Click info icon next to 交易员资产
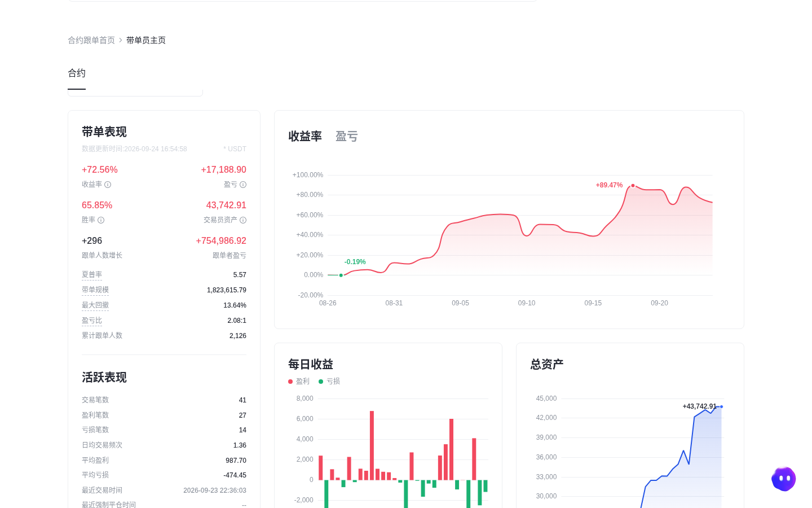812x508 pixels. [243, 220]
